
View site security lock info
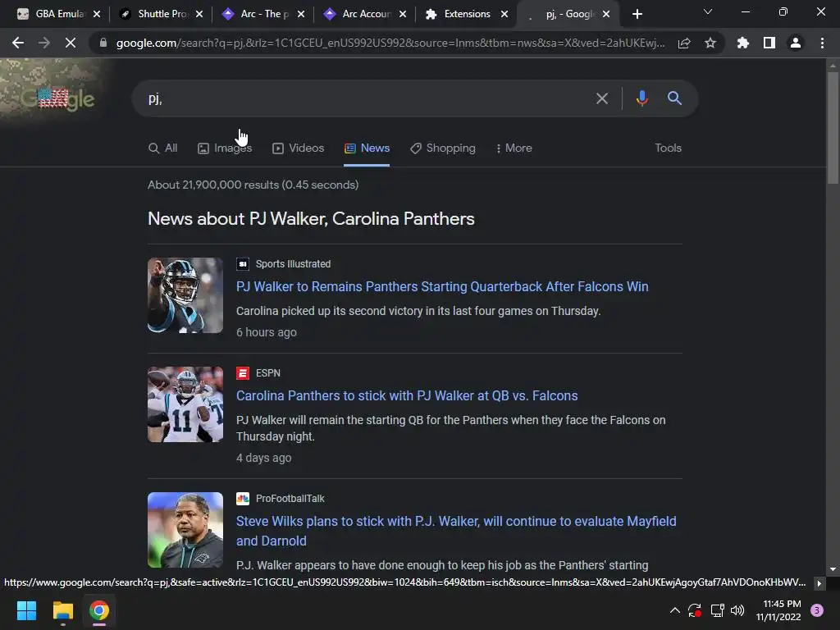[103, 43]
